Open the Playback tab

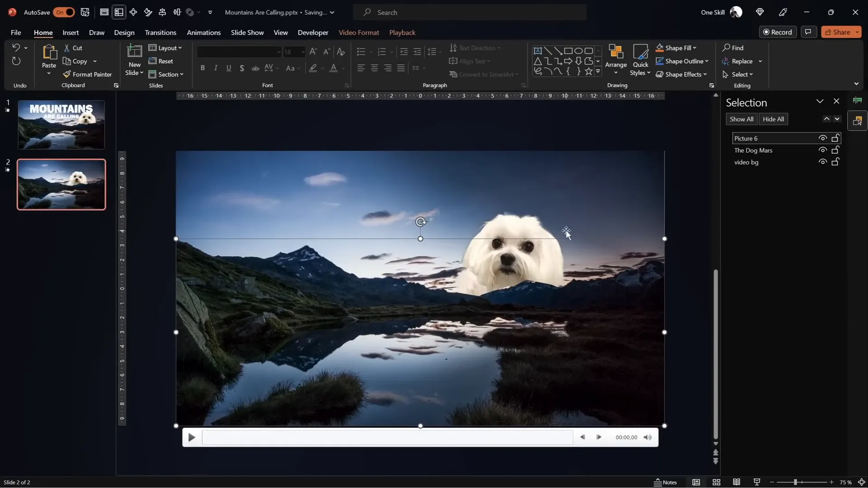(x=402, y=33)
